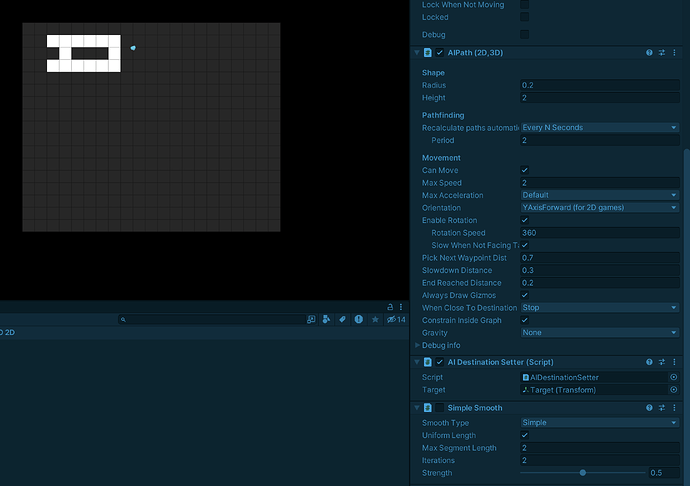Image resolution: width=690 pixels, height=486 pixels.
Task: Toggle Slow When Not Facing Target checkbox
Action: point(525,245)
